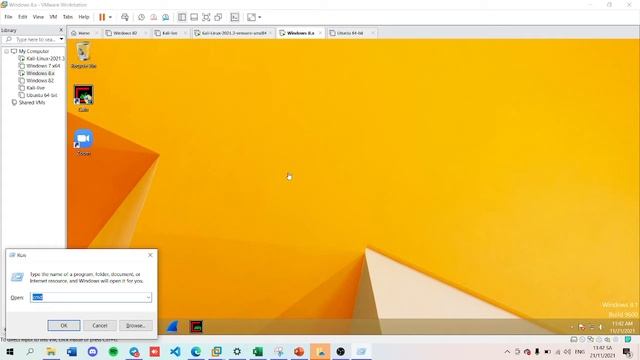Enter full screen mode via toolbar icon
Viewport: 640px width, 360px height.
coord(206,17)
